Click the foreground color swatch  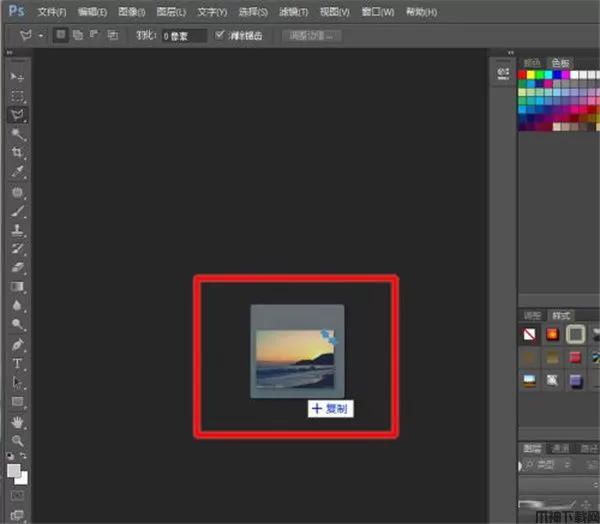coord(13,469)
